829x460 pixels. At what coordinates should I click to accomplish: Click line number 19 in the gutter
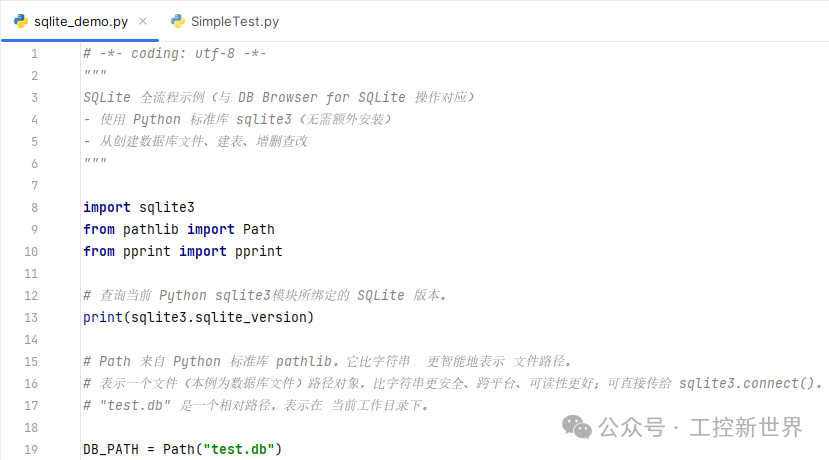(x=31, y=449)
